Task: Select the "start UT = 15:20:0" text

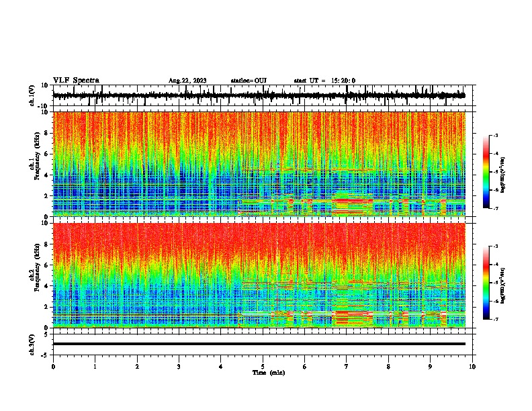Action: (324, 81)
